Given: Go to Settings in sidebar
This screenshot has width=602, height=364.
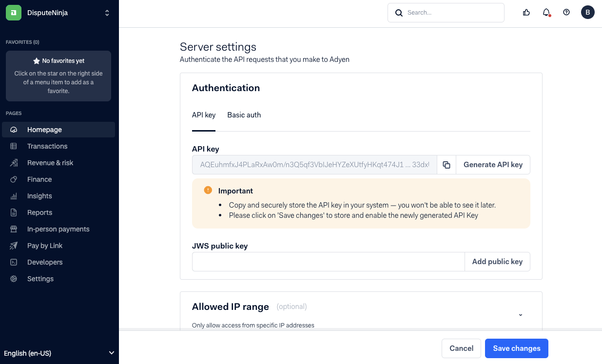Looking at the screenshot, I should pos(58,279).
